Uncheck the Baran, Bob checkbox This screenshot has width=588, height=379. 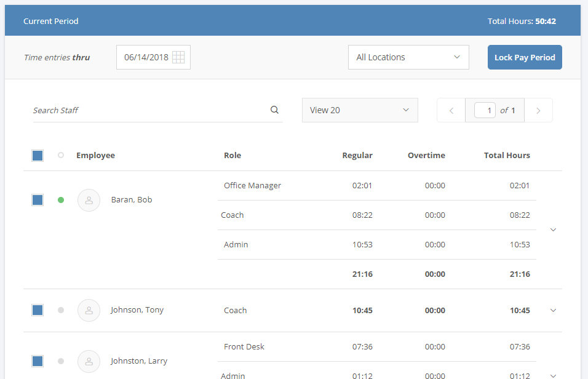pyautogui.click(x=38, y=200)
